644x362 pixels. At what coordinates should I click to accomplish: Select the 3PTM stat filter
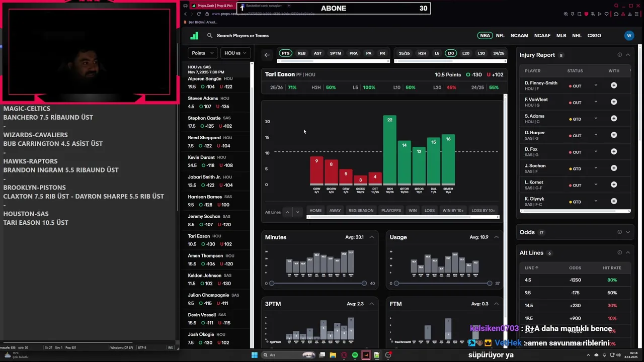335,53
